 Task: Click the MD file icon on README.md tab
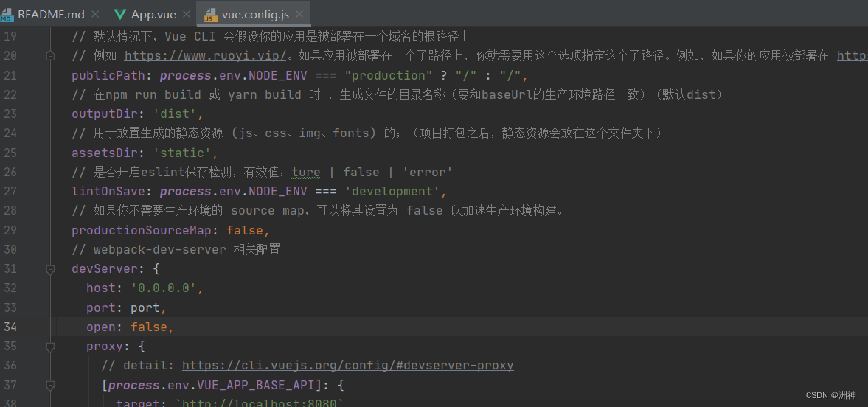pos(7,15)
